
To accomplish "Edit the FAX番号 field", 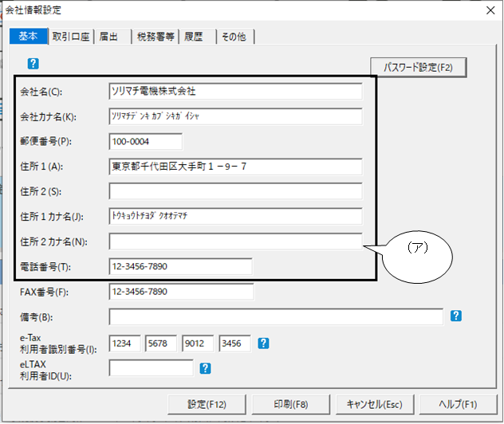I will pyautogui.click(x=181, y=292).
